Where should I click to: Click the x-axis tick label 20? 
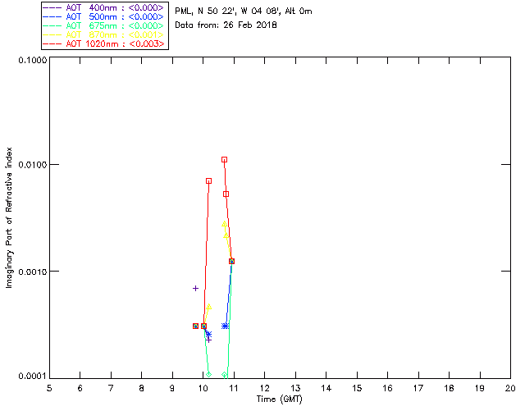coord(510,388)
